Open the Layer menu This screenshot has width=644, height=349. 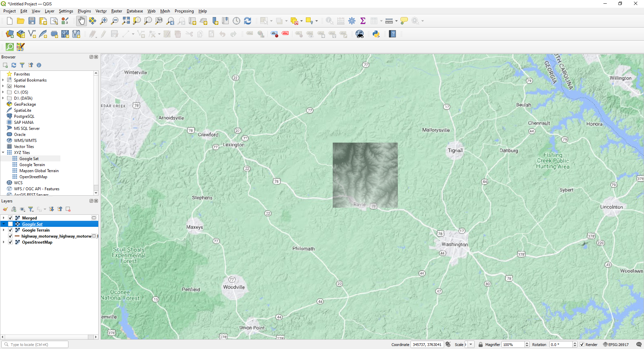click(x=50, y=11)
